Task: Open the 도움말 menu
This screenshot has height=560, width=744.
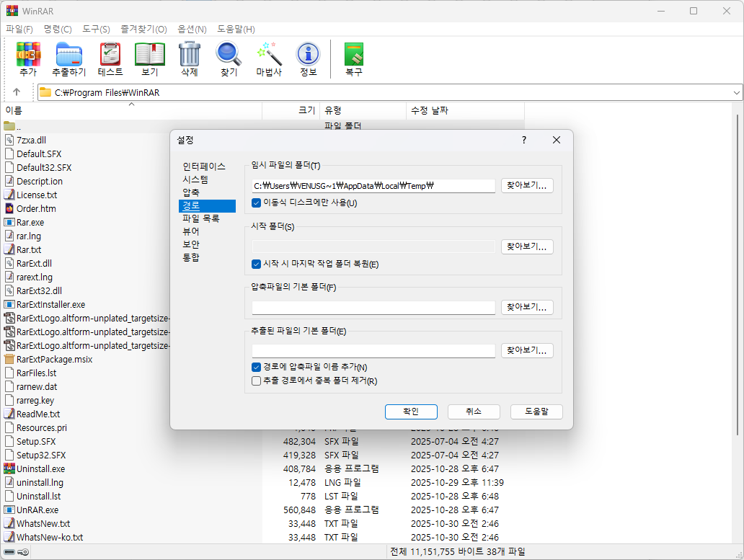Action: coord(236,30)
